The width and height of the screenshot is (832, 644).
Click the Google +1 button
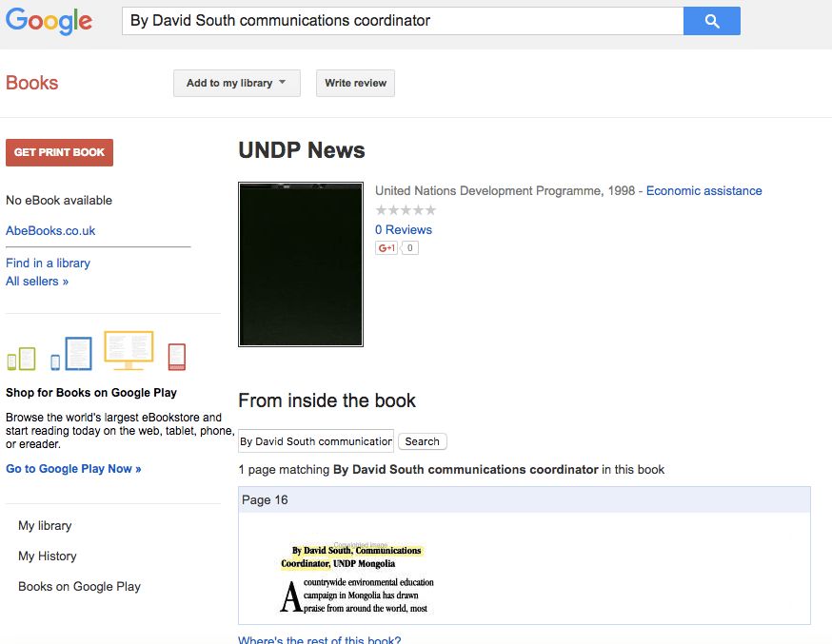click(386, 248)
